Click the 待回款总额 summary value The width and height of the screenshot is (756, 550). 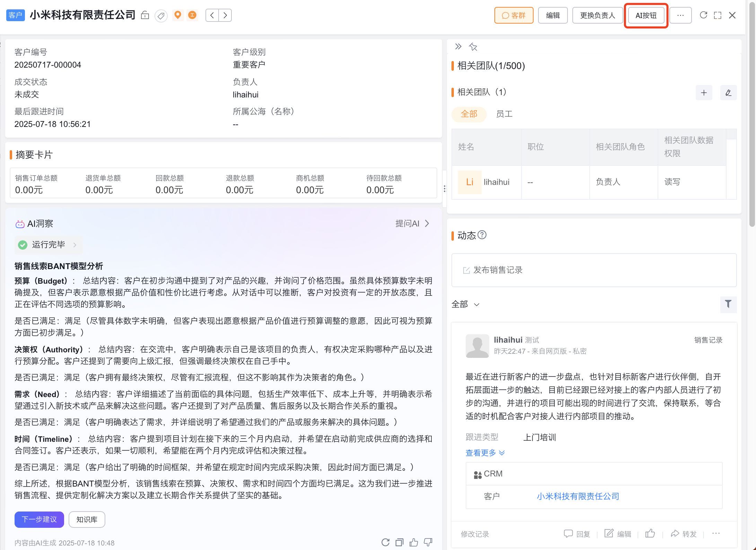[380, 190]
